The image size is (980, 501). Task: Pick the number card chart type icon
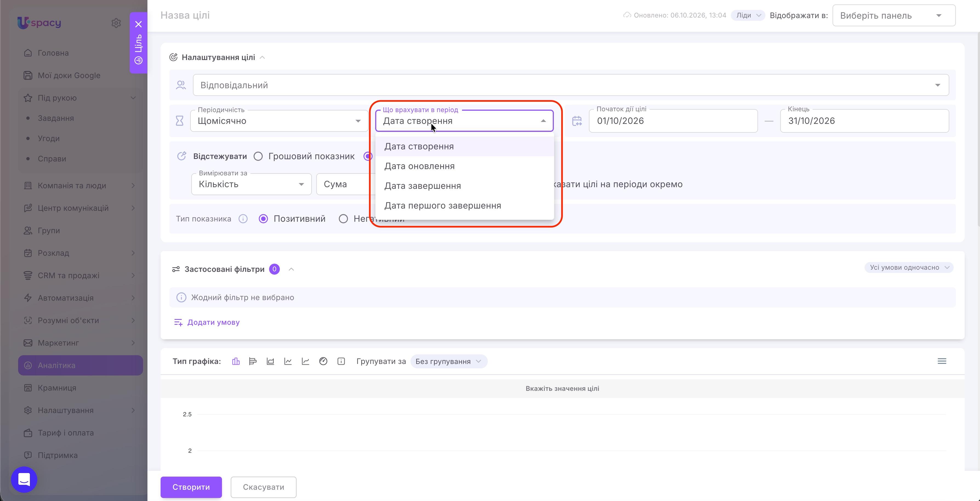point(341,361)
